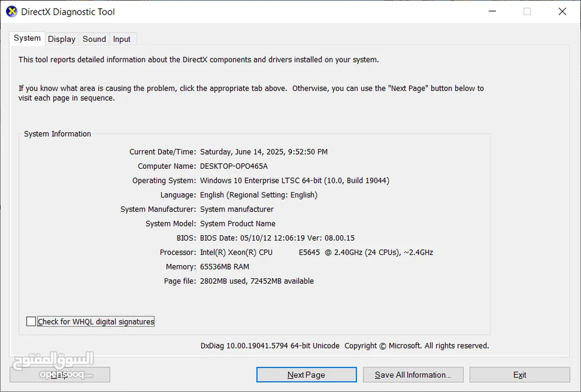Click the disabled maximize button

pyautogui.click(x=527, y=11)
